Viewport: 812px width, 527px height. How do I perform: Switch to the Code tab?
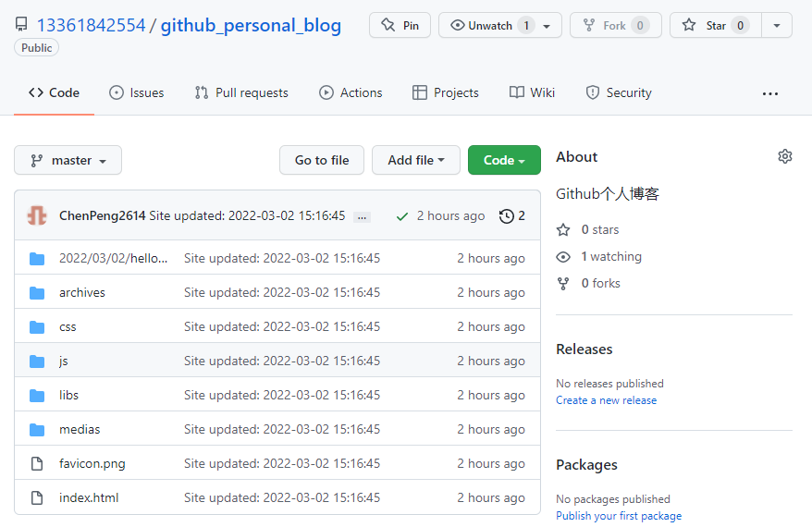54,92
